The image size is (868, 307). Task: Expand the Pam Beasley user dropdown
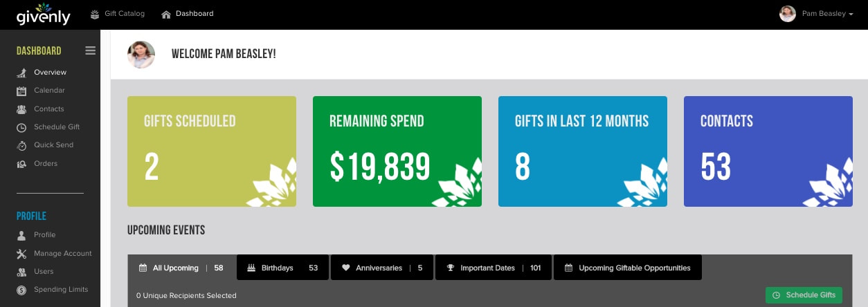817,14
